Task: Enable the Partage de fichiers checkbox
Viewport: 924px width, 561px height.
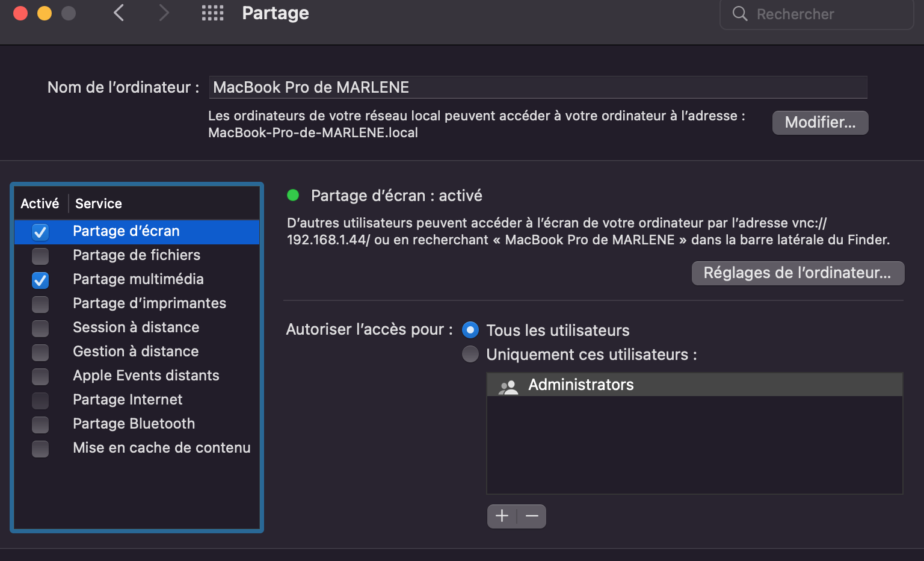Action: point(40,256)
